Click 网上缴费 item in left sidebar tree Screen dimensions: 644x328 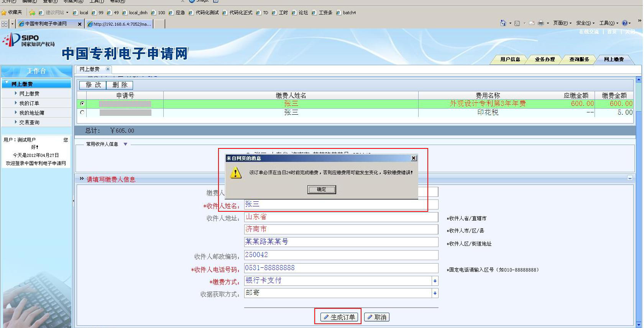29,94
